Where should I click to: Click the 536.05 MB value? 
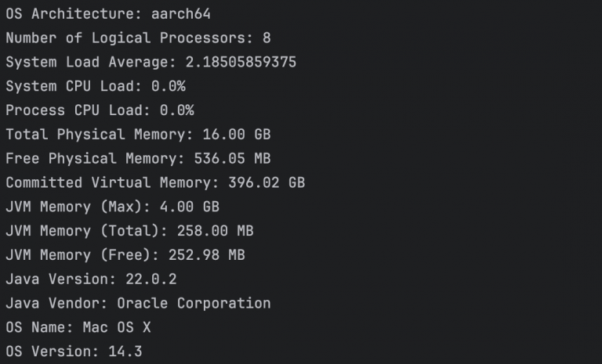(x=232, y=159)
